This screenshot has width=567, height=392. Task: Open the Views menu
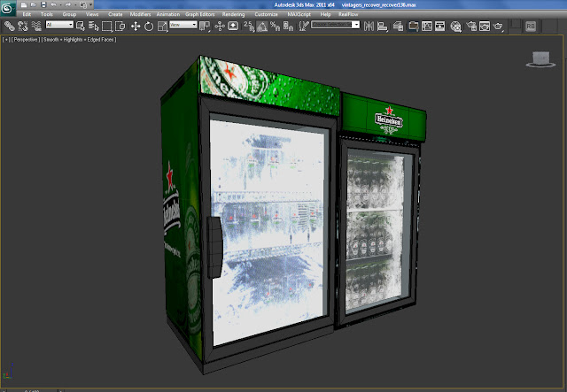tap(92, 14)
